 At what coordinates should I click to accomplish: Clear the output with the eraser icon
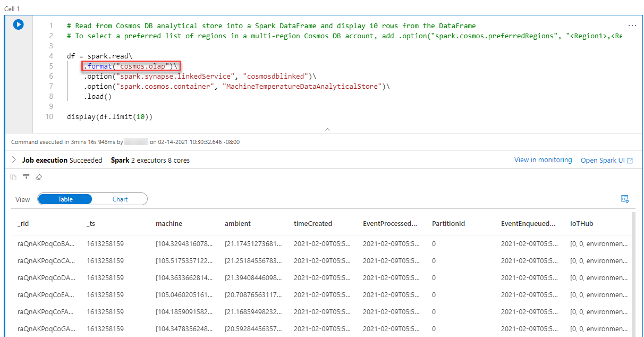click(x=38, y=176)
